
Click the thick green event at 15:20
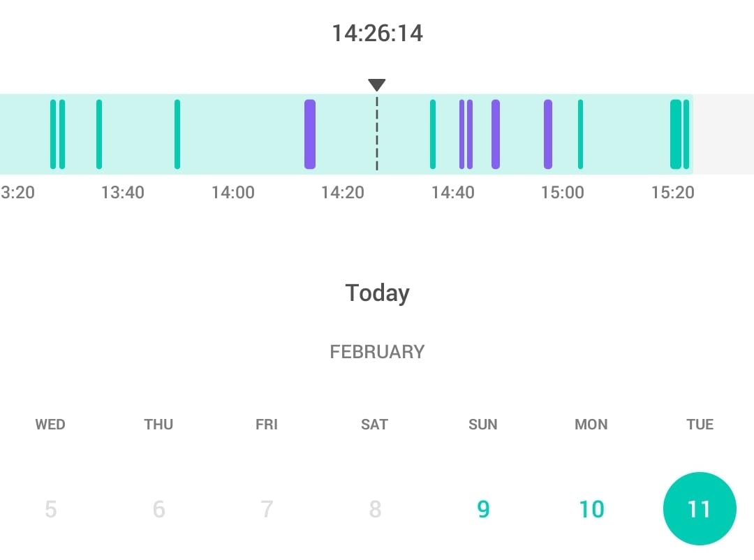675,134
